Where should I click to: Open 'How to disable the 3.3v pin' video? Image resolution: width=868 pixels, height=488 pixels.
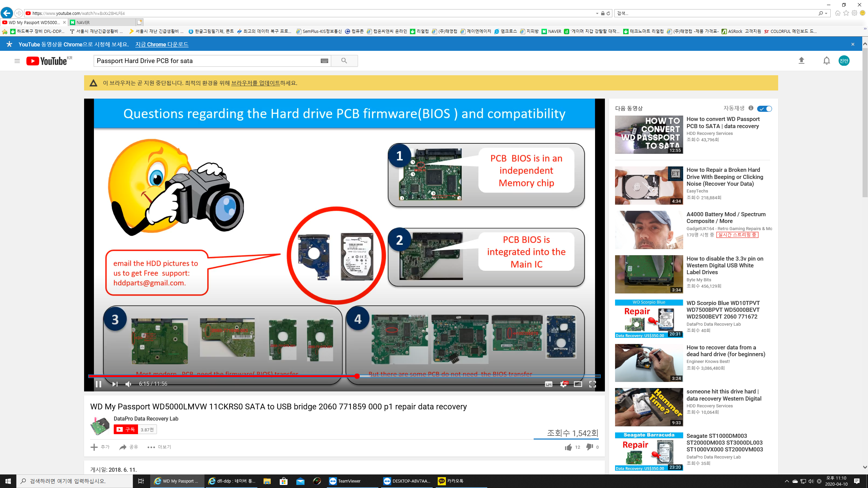click(x=725, y=265)
